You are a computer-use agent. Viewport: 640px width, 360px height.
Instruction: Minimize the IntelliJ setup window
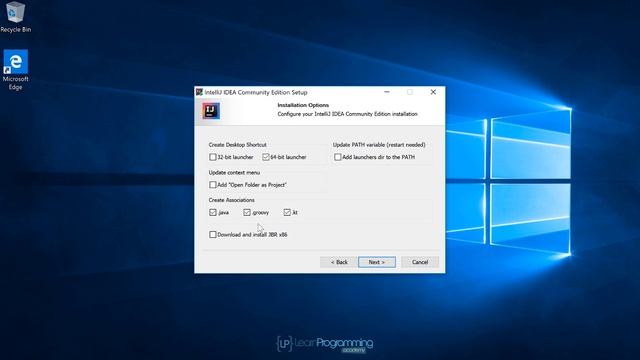coord(387,92)
